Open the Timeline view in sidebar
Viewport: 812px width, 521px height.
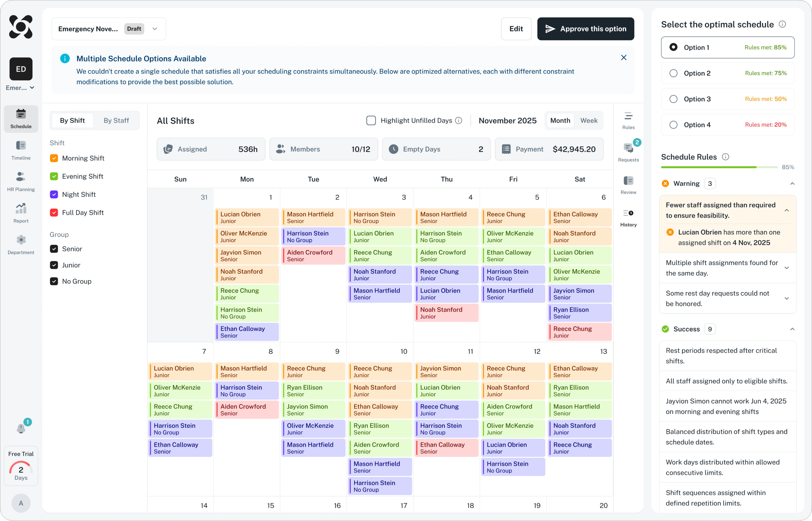(x=21, y=150)
